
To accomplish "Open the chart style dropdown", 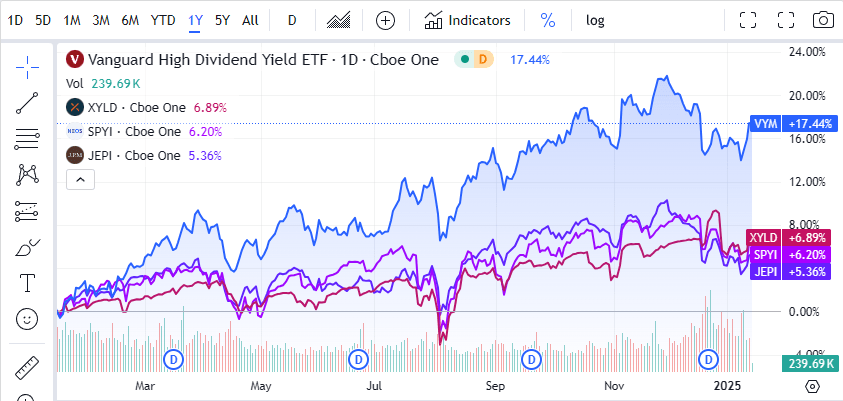I will pyautogui.click(x=339, y=20).
